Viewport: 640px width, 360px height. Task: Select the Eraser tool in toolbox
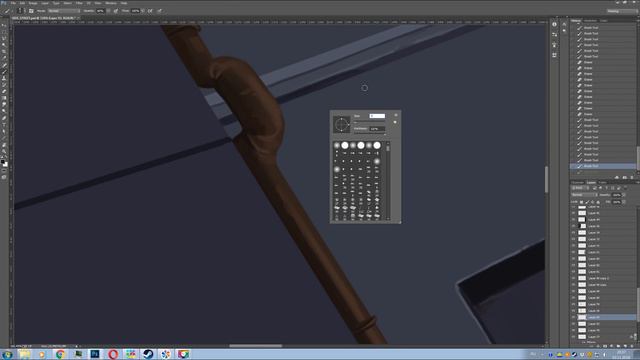[4, 91]
